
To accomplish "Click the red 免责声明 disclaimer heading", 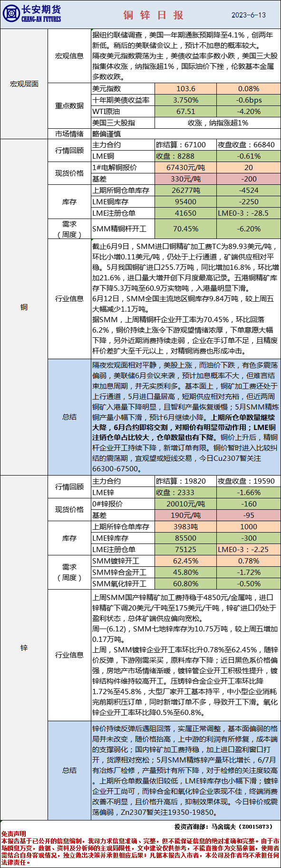I will [x=13, y=834].
